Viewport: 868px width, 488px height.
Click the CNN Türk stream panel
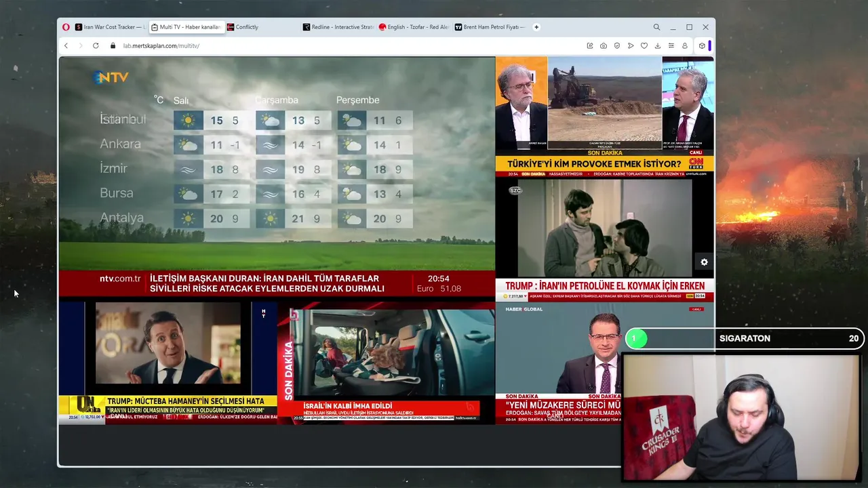(x=604, y=117)
